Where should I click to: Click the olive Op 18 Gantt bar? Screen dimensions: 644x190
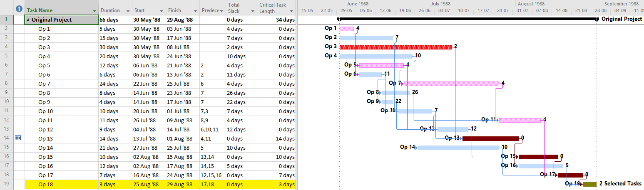(589, 184)
